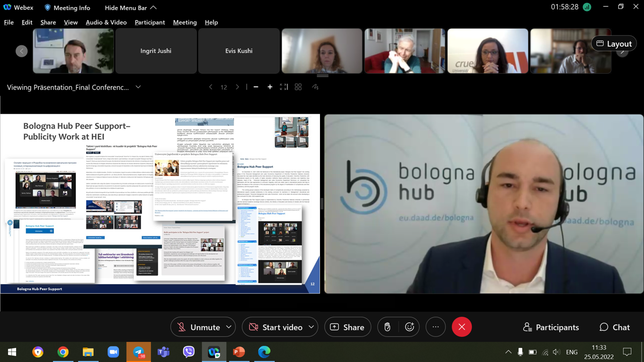Start video camera

pyautogui.click(x=276, y=327)
